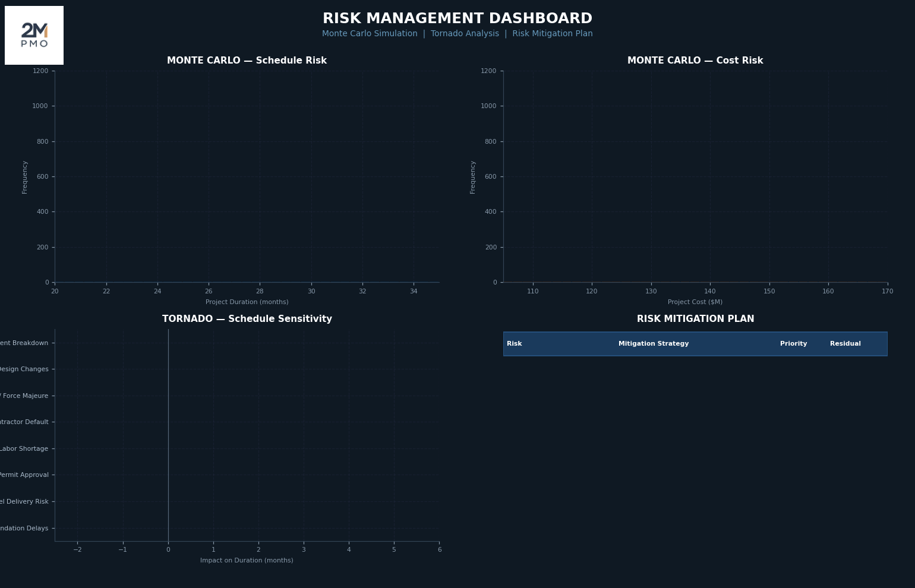Select the Permit Approval tornado label
Screen dimensions: 915x588
tap(24, 475)
